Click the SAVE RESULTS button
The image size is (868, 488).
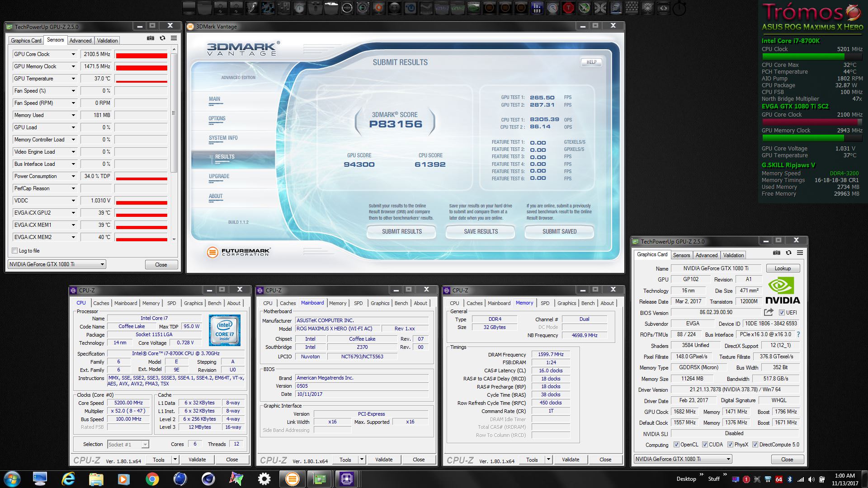[481, 231]
